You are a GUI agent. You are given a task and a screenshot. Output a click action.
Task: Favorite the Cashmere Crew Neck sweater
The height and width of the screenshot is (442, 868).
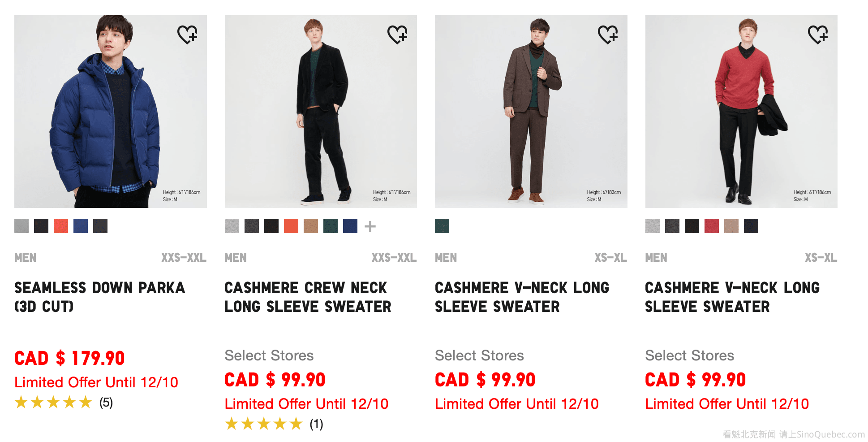[397, 35]
